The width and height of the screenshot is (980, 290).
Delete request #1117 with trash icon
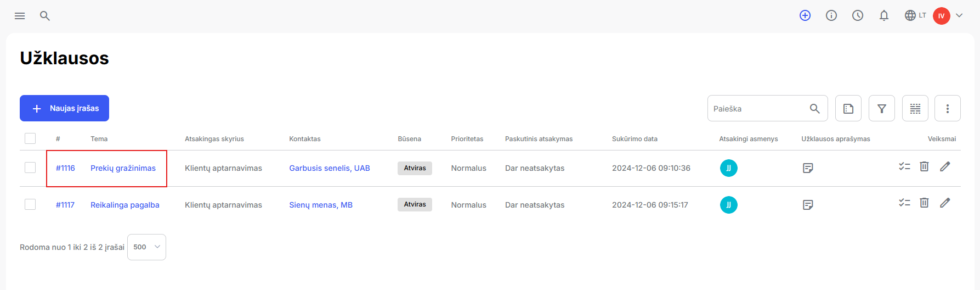click(x=924, y=203)
